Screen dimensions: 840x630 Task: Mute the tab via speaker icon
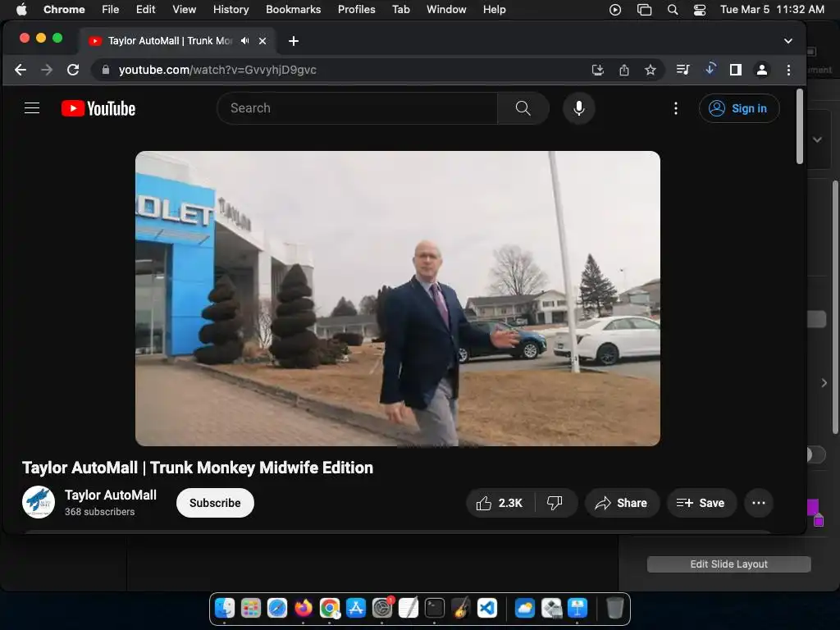pos(244,41)
